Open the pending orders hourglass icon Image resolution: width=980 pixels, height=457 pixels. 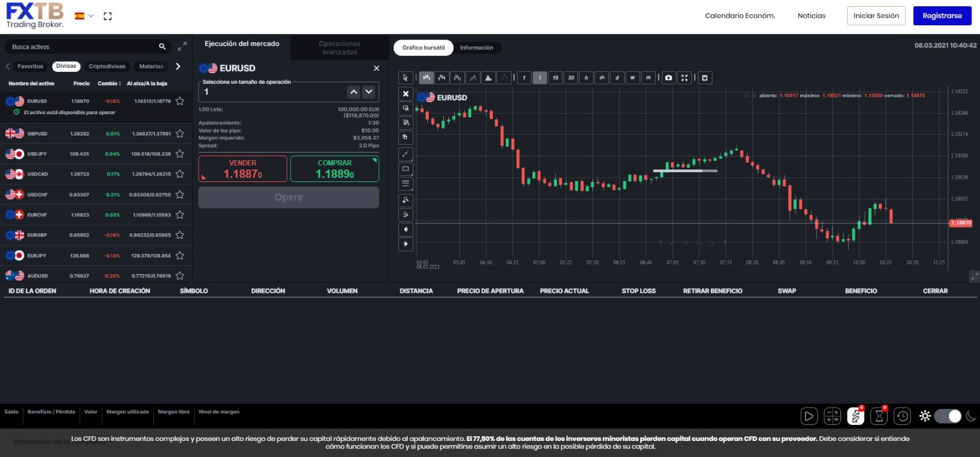pos(879,416)
